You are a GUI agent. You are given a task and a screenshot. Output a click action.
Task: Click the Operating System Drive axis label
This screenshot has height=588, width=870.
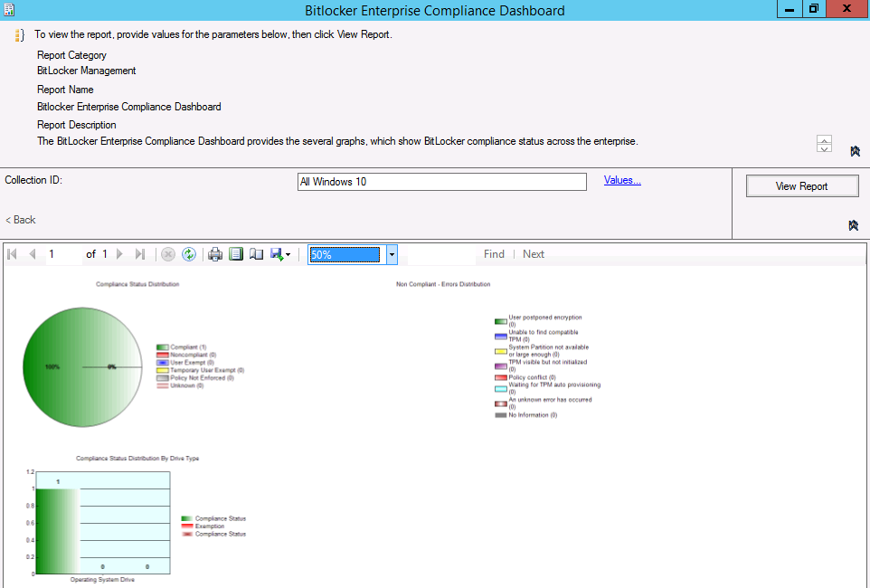tap(102, 580)
